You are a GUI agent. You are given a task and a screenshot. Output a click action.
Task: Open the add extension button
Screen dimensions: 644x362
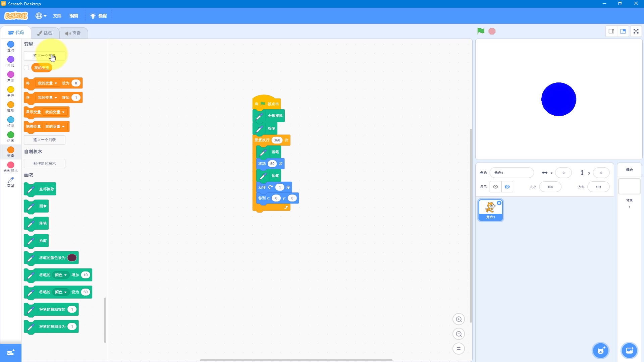(x=11, y=353)
